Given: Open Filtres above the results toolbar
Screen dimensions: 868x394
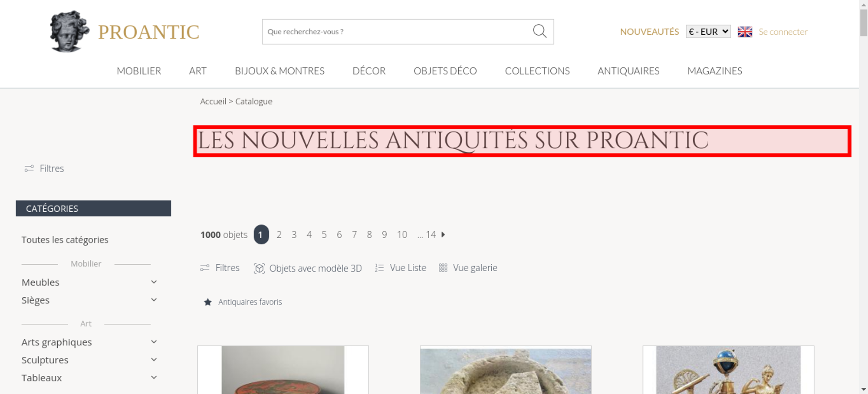Looking at the screenshot, I should coord(220,268).
